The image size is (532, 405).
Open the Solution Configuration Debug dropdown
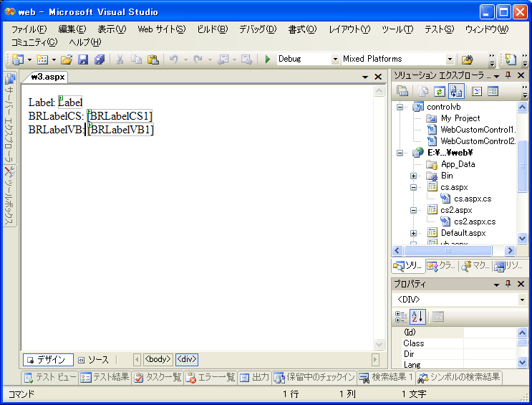335,59
